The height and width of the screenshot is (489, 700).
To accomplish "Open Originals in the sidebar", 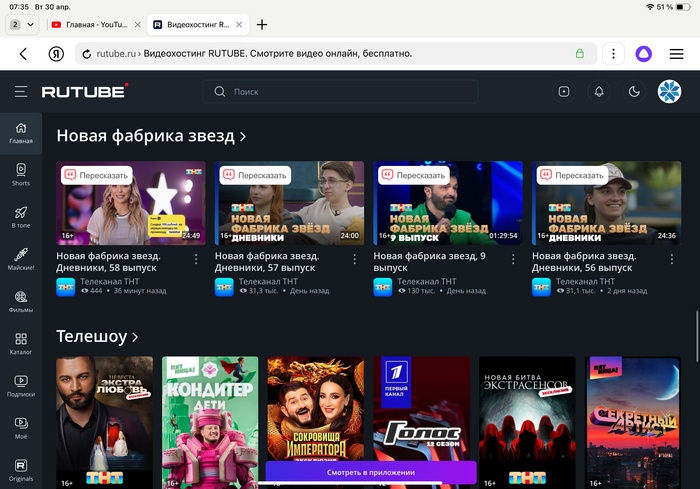I will click(21, 470).
